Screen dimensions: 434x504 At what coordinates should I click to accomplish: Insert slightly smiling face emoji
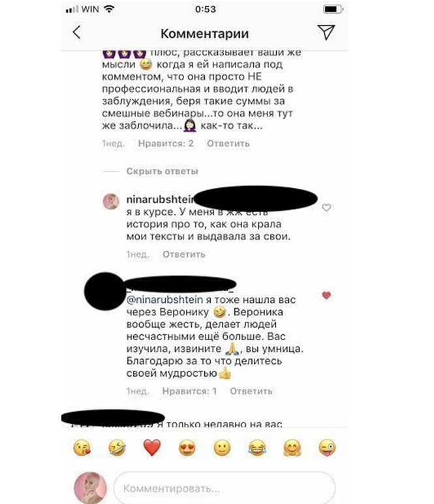(222, 448)
